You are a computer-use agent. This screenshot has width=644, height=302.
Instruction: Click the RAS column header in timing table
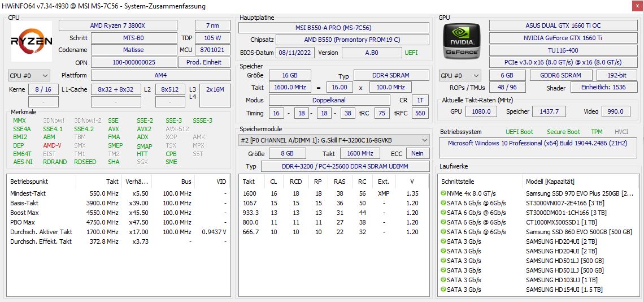340,182
